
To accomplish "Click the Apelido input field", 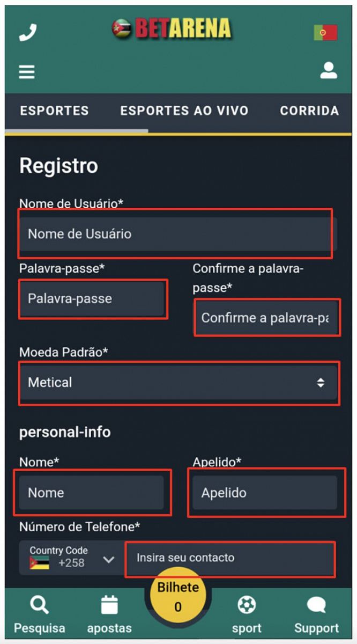I will 265,493.
